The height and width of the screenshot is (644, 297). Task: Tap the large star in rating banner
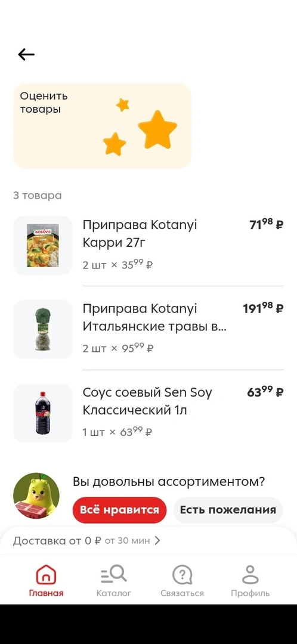[157, 129]
